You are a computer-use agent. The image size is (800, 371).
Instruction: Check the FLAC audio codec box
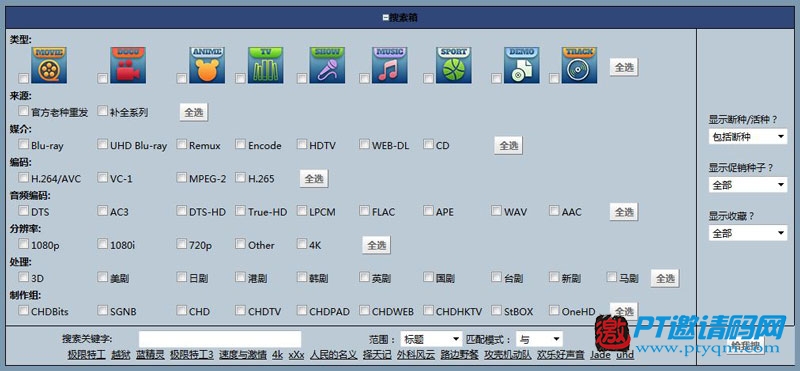tap(364, 211)
